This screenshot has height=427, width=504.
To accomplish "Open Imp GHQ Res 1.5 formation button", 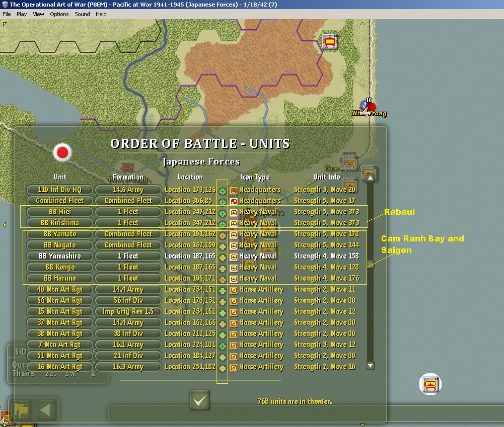I will click(x=128, y=311).
